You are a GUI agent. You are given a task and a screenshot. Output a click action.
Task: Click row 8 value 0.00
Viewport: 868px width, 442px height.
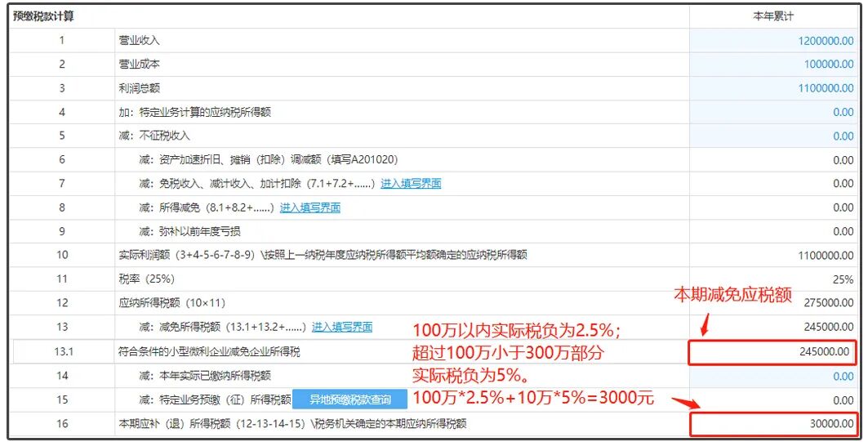pos(843,208)
